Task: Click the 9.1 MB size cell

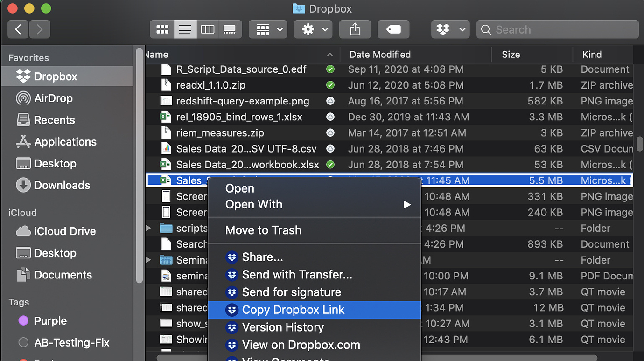Action: pyautogui.click(x=546, y=276)
